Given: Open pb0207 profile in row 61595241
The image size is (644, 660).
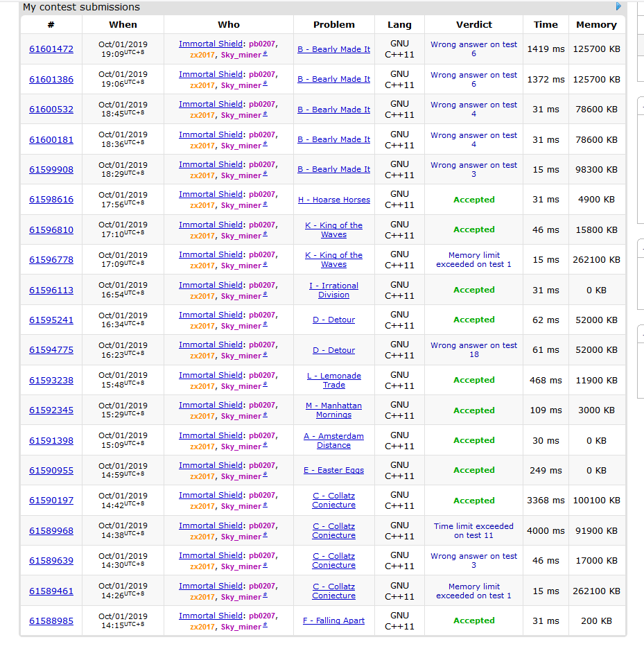Looking at the screenshot, I should [x=262, y=315].
